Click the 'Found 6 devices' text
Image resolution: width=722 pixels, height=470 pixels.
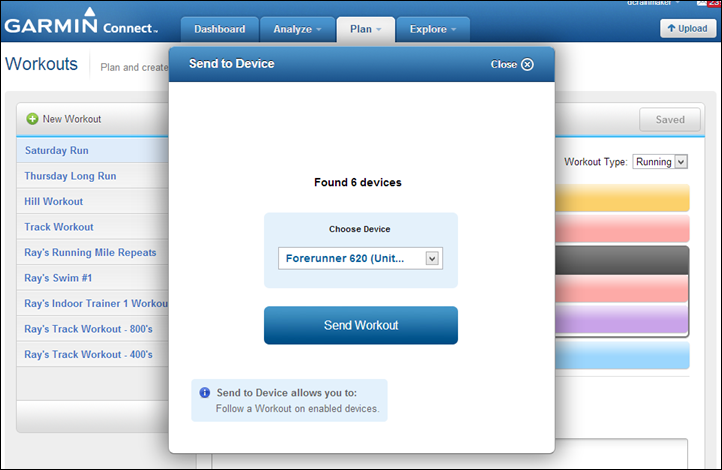coord(358,182)
